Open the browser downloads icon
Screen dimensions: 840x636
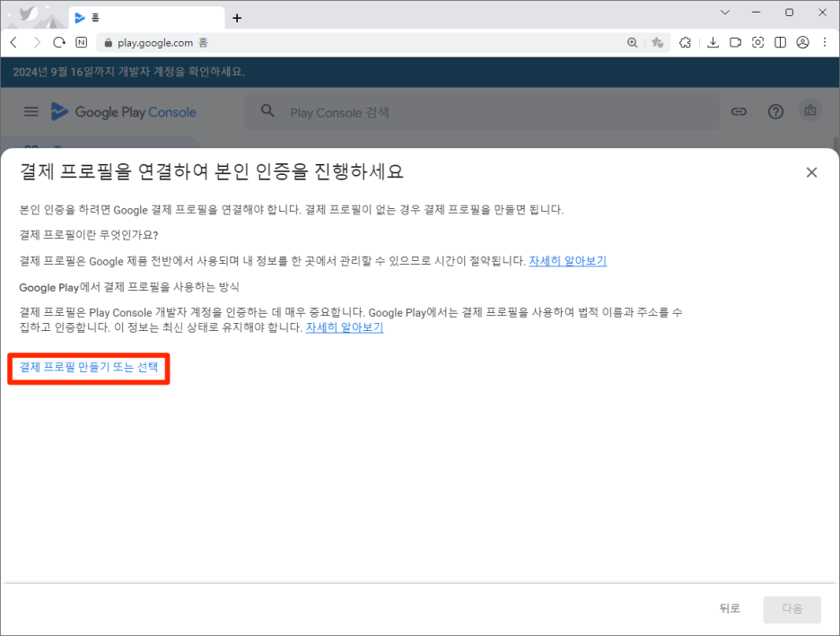(x=713, y=42)
